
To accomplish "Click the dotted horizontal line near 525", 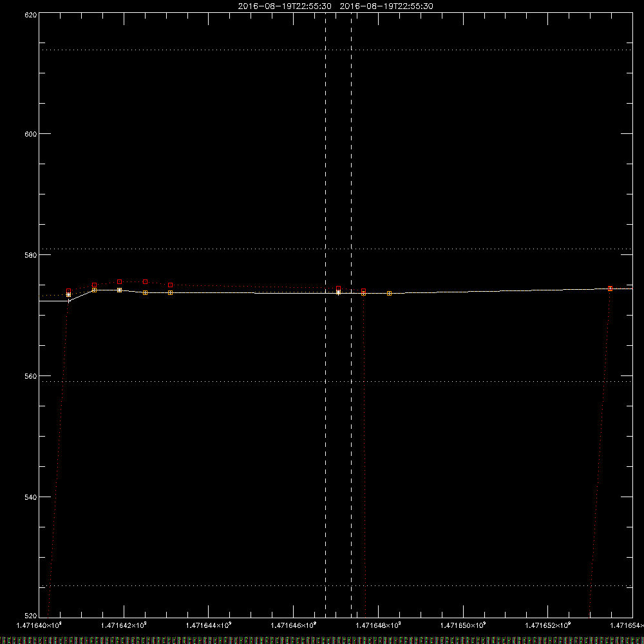I will click(x=336, y=585).
